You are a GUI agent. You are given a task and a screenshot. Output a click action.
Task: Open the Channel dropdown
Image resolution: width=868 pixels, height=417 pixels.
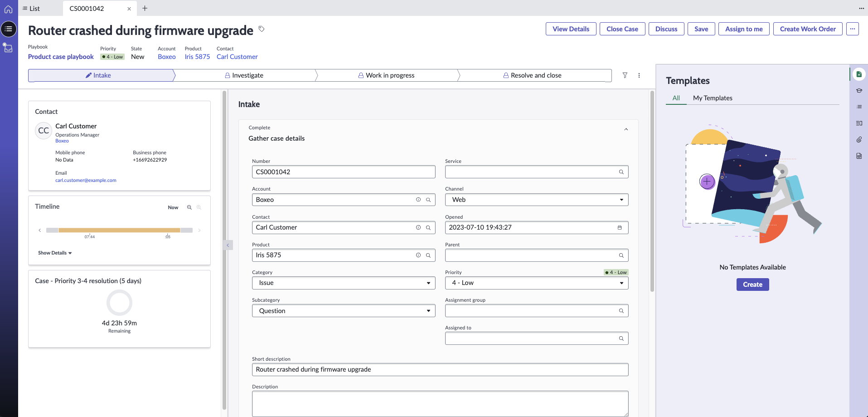(x=537, y=200)
